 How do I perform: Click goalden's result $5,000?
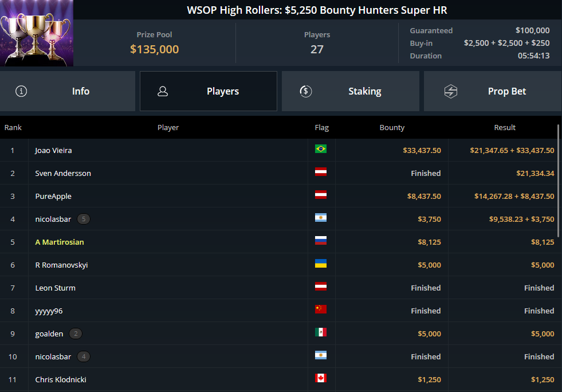point(543,334)
